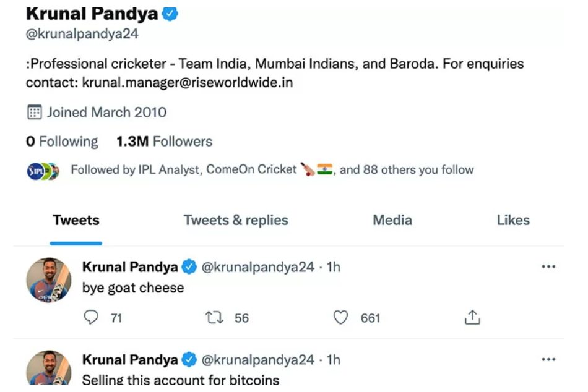Open more options for 'bye goat cheese' tweet
This screenshot has width=588, height=392.
(x=548, y=267)
